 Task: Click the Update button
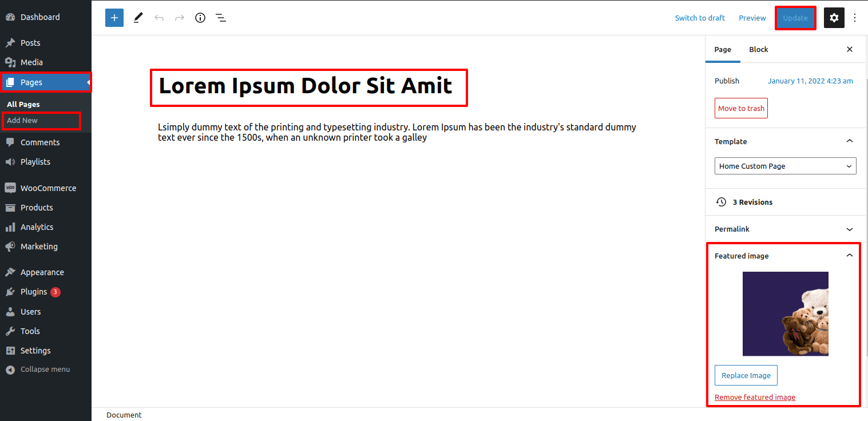(x=795, y=18)
